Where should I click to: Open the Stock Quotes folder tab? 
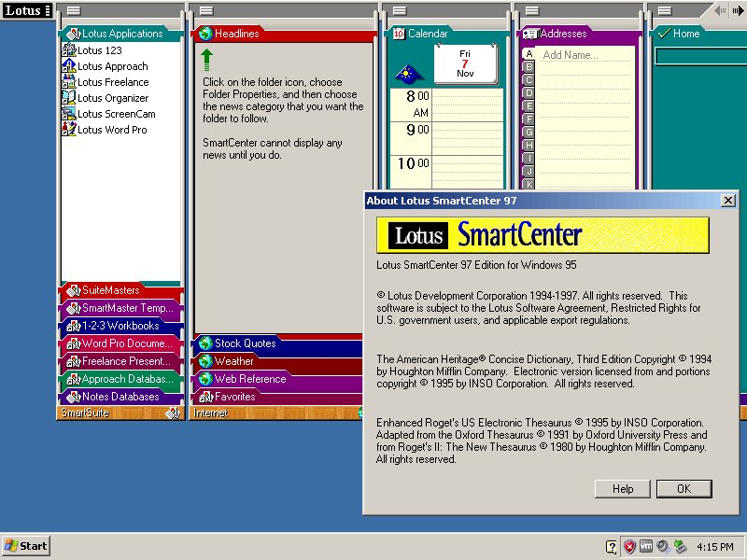click(x=277, y=343)
